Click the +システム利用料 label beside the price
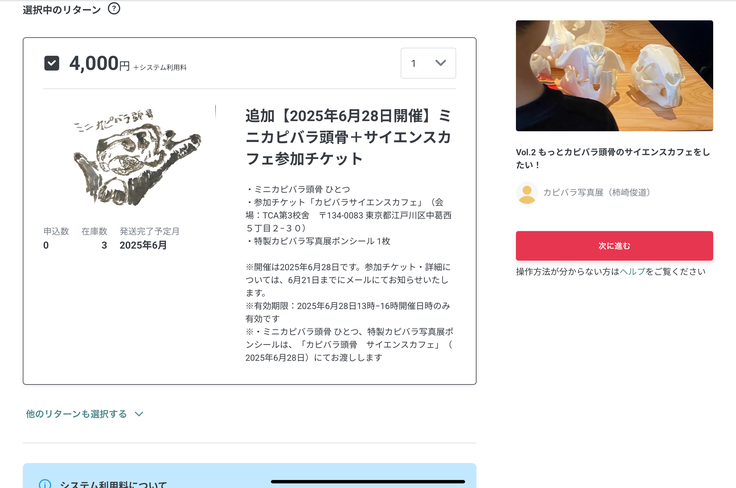This screenshot has width=736, height=488. pos(160,68)
